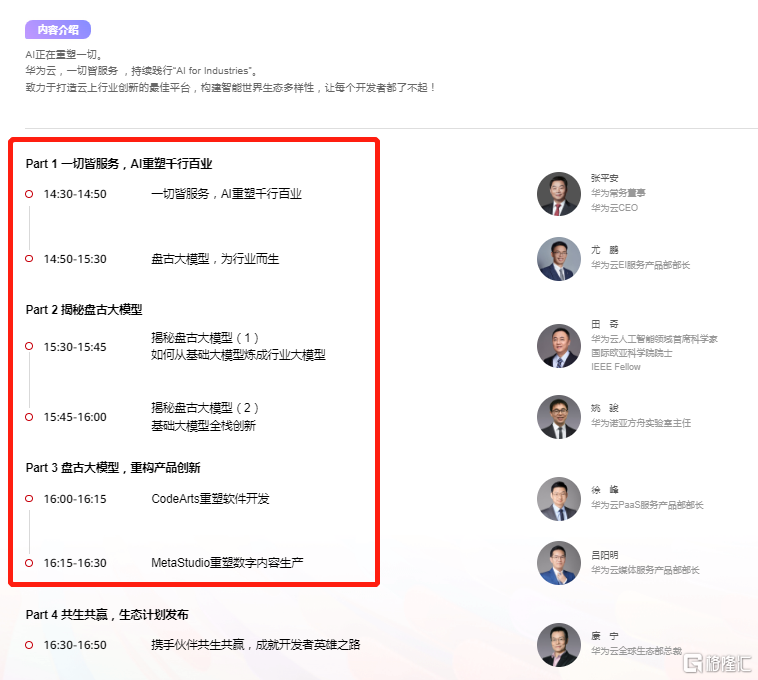Click session title 基础大模型全栈创新
Image resolution: width=758 pixels, height=680 pixels.
pyautogui.click(x=204, y=426)
